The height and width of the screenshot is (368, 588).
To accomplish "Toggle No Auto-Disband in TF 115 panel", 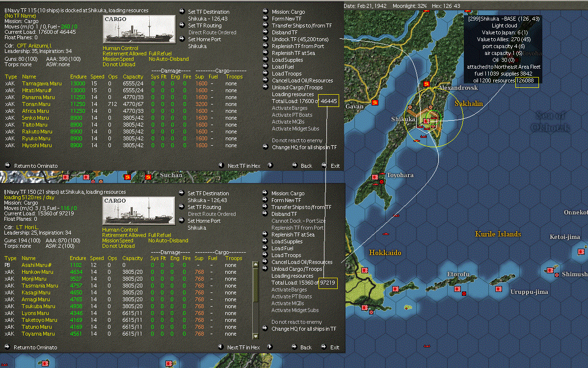I will point(169,59).
